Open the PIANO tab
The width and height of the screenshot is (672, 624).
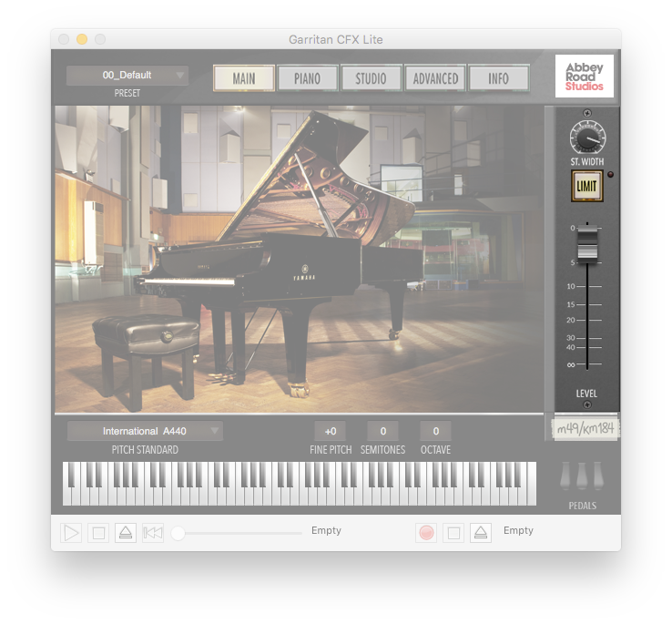307,78
